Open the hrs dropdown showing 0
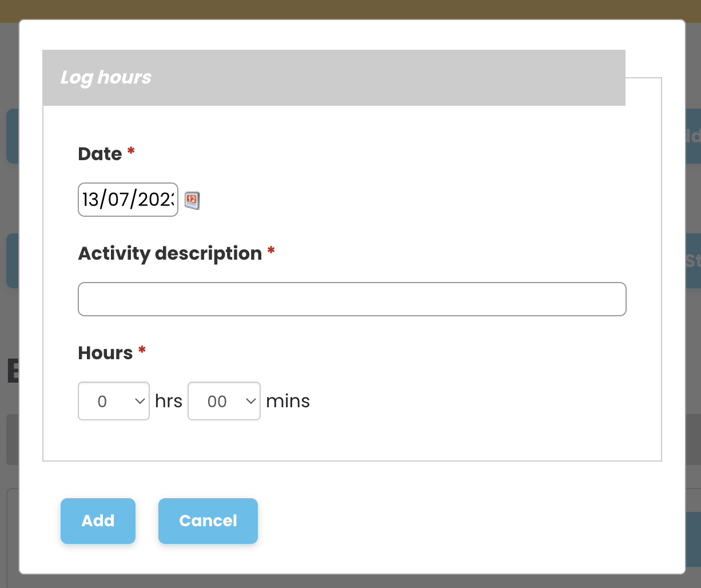701x588 pixels. tap(114, 401)
